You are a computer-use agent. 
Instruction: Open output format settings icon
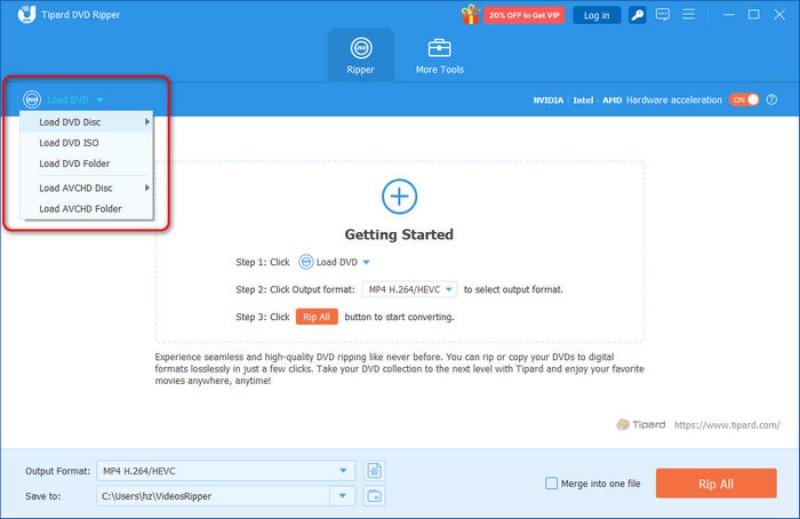coord(374,470)
